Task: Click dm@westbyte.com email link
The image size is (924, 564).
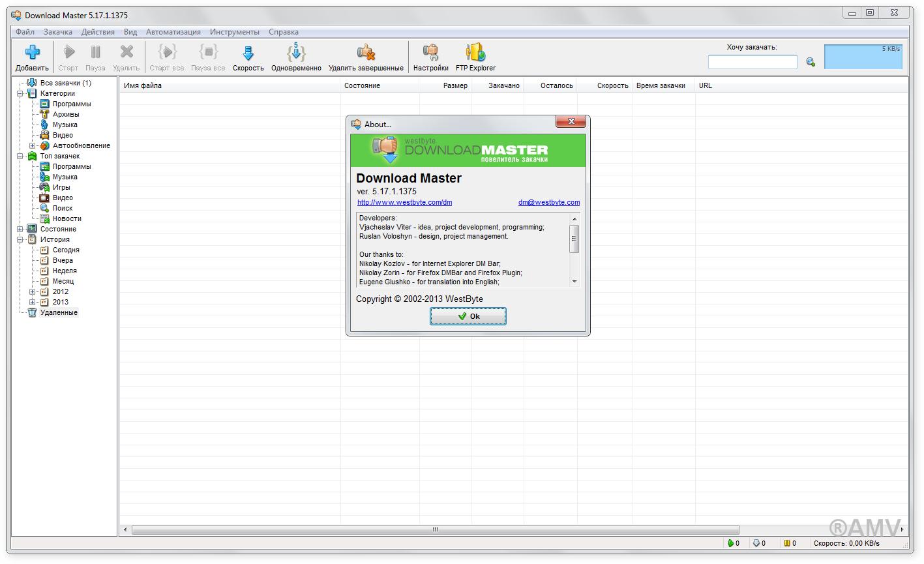Action: (549, 202)
